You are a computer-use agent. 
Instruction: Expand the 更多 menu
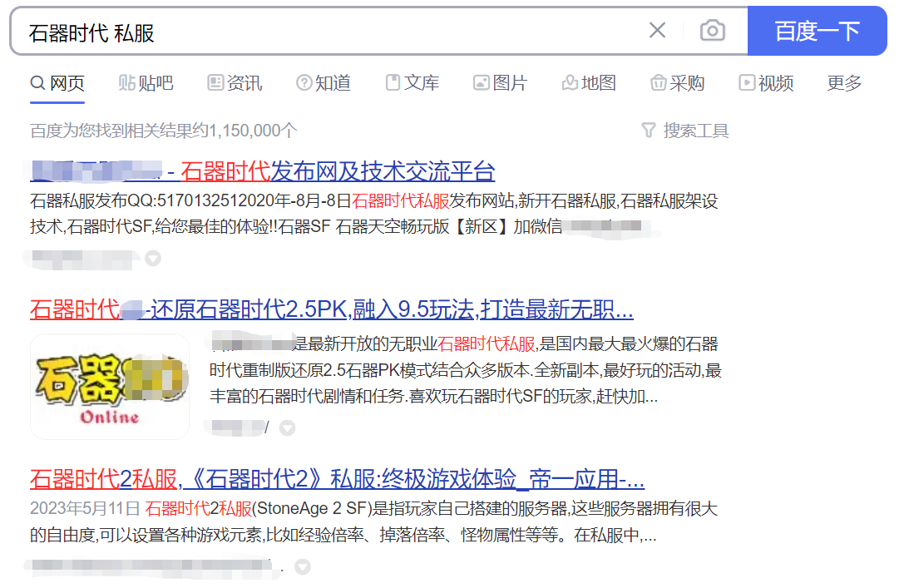point(844,83)
